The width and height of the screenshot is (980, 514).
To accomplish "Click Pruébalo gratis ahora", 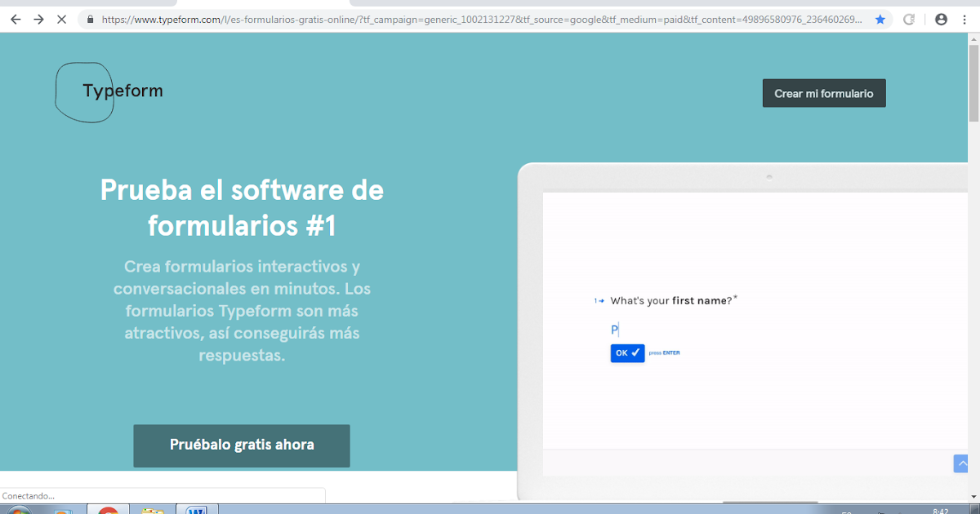I will 241,445.
